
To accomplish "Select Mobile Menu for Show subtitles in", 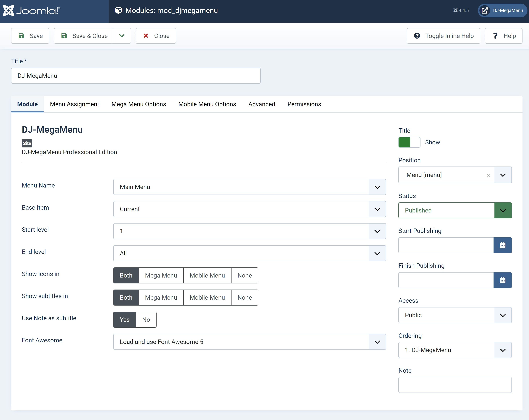I will click(207, 298).
